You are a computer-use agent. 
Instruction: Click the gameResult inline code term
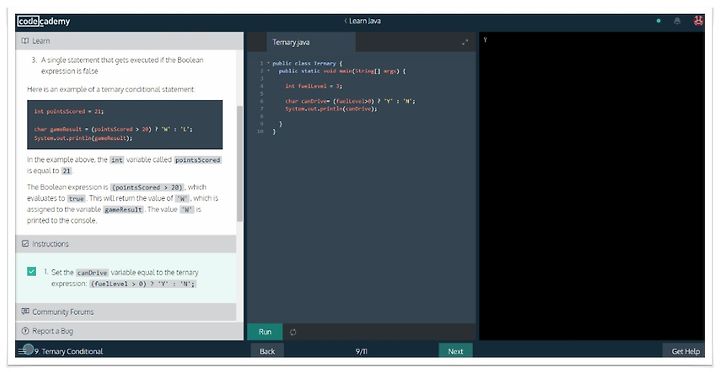pyautogui.click(x=122, y=210)
